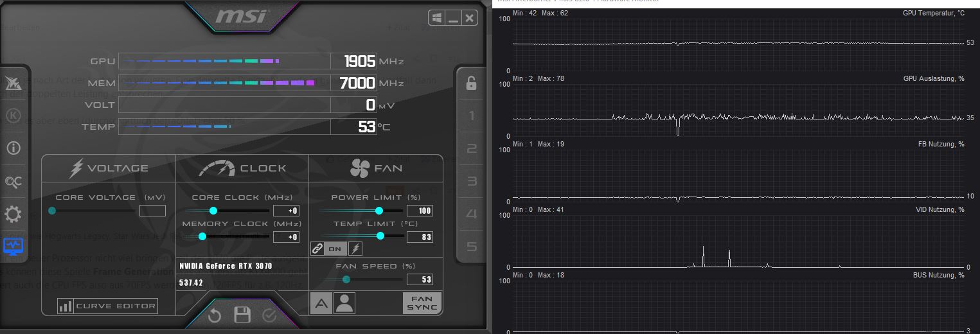Click the Fan Speed 53 value field
Screen dimensions: 980x334
420,279
